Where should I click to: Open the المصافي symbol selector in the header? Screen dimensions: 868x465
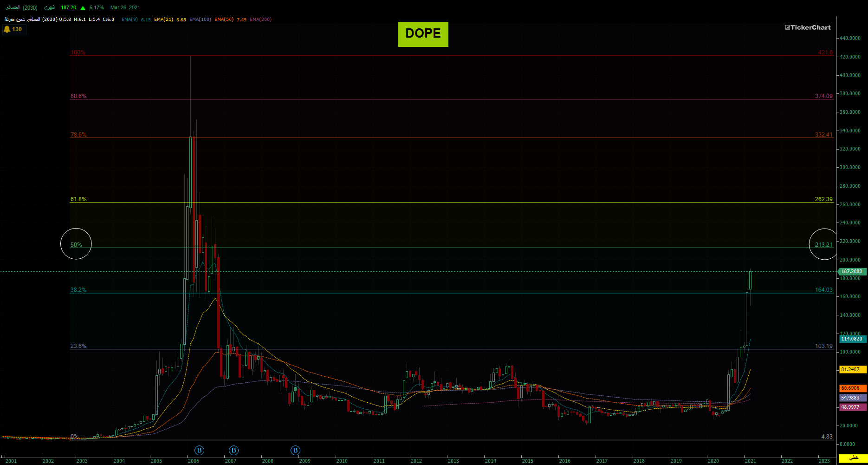(12, 7)
